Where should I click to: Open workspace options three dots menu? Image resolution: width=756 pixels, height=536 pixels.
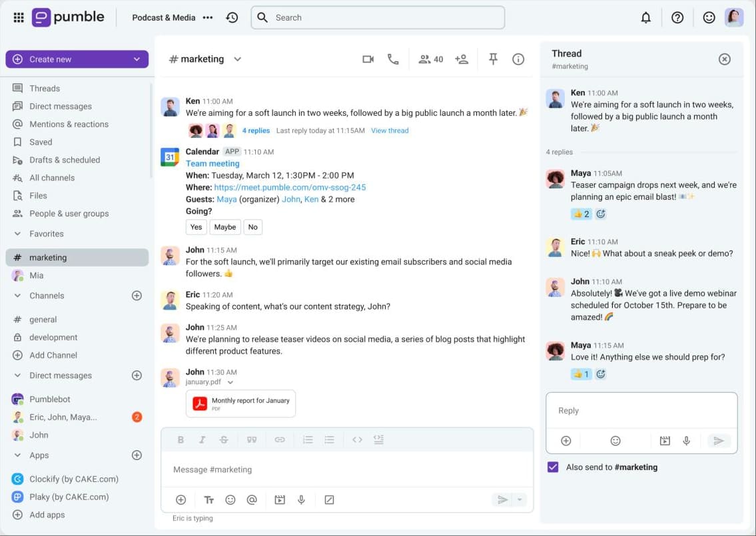coord(208,18)
